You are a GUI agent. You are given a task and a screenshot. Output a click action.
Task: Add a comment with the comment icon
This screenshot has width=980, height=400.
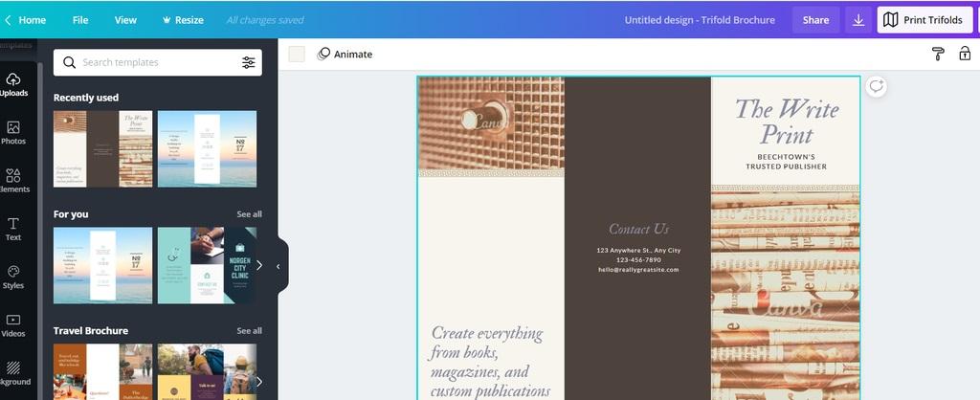coord(876,86)
